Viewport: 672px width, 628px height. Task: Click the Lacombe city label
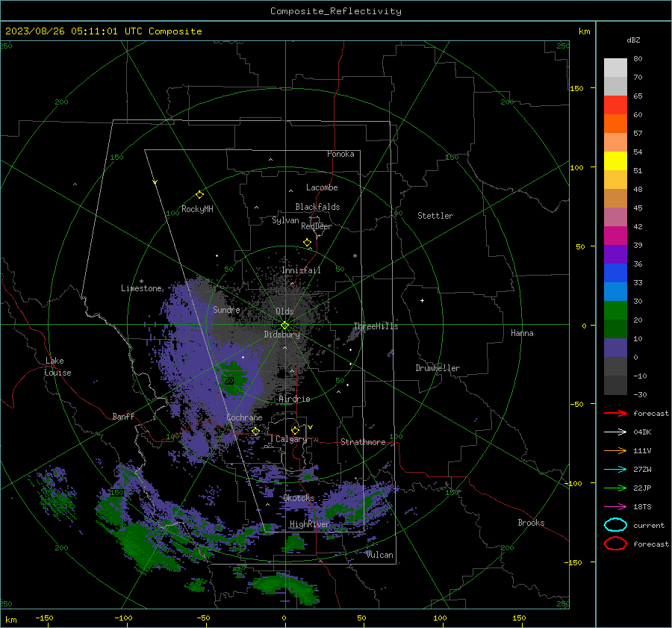coord(322,187)
